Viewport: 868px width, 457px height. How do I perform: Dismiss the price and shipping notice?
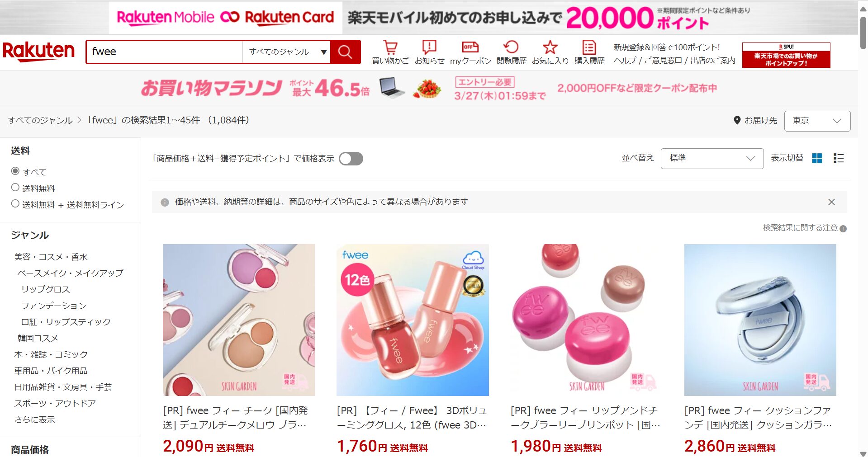pos(831,202)
